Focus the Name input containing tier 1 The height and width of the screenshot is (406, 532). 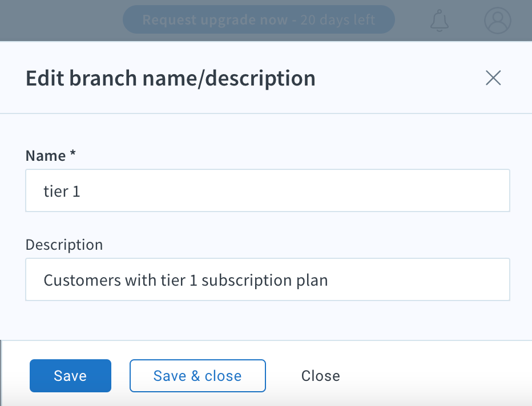(x=268, y=190)
